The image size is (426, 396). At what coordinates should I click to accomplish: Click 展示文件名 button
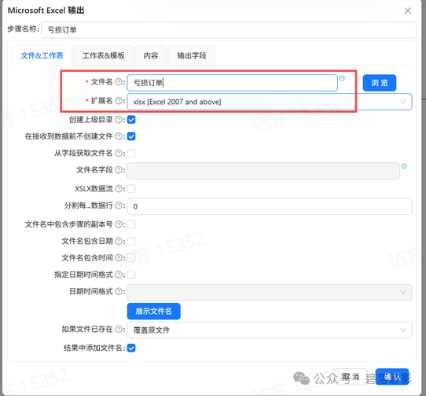pos(154,311)
